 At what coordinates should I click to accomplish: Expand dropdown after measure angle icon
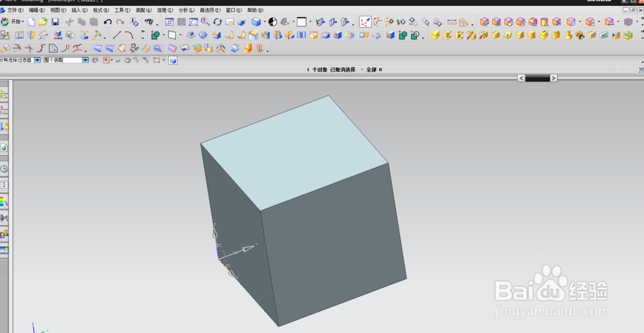click(x=472, y=24)
